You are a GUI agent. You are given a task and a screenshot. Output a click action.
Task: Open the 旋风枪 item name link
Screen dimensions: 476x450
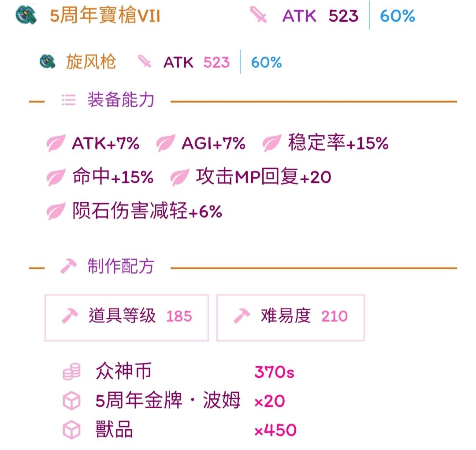91,62
